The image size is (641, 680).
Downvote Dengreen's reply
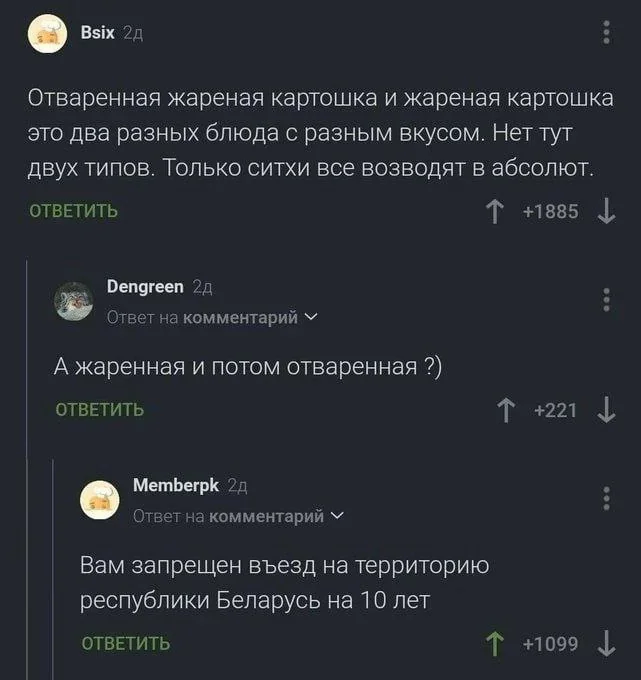tap(605, 409)
